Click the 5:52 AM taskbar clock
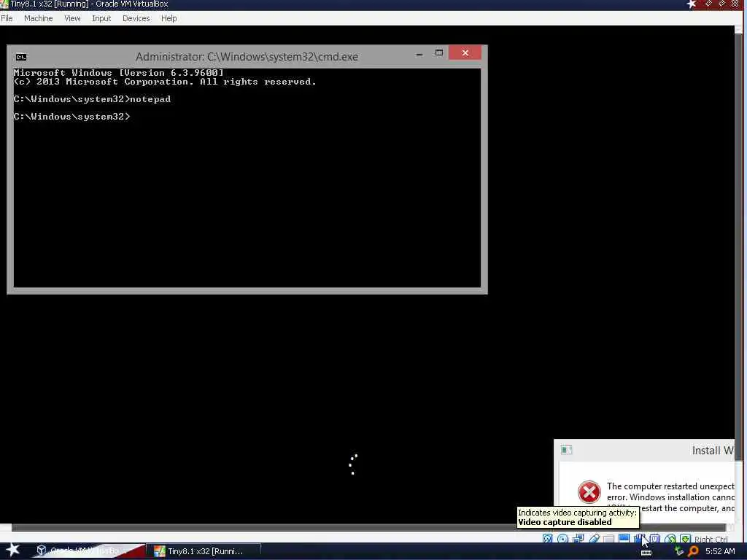The image size is (747, 560). click(x=720, y=551)
